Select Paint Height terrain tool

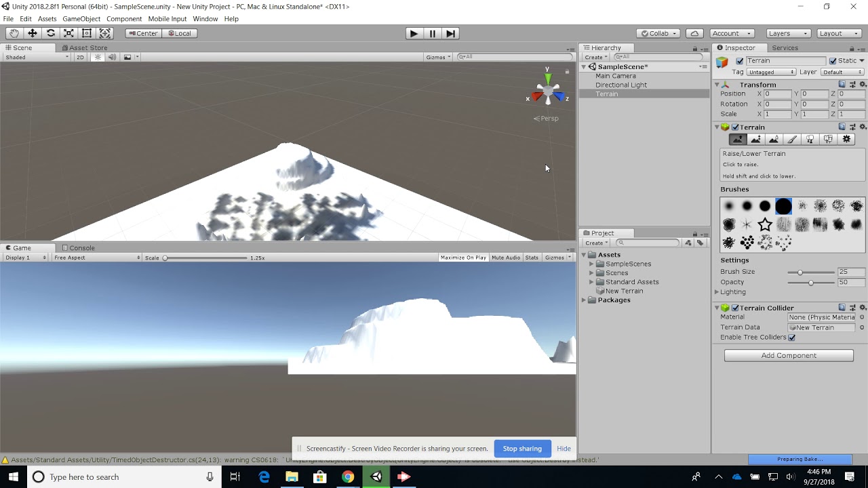tap(755, 139)
